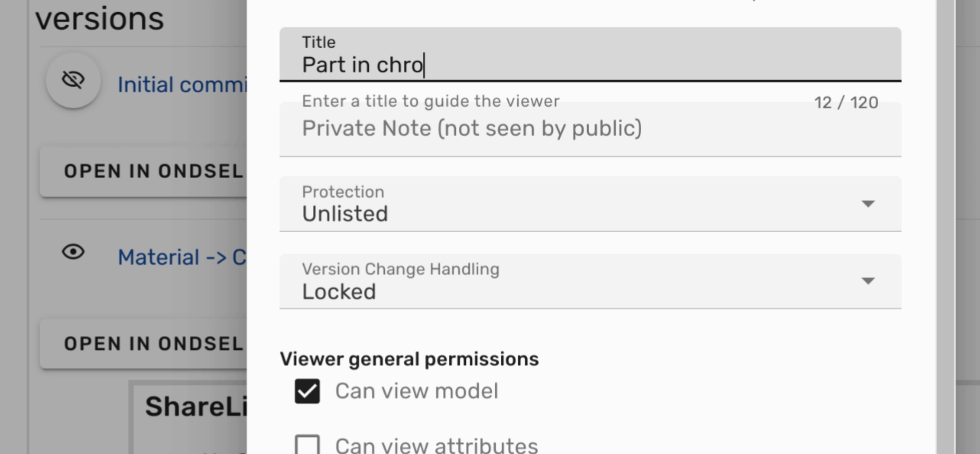
Task: Open Version Change Handling dropdown showing Locked
Action: click(x=571, y=282)
